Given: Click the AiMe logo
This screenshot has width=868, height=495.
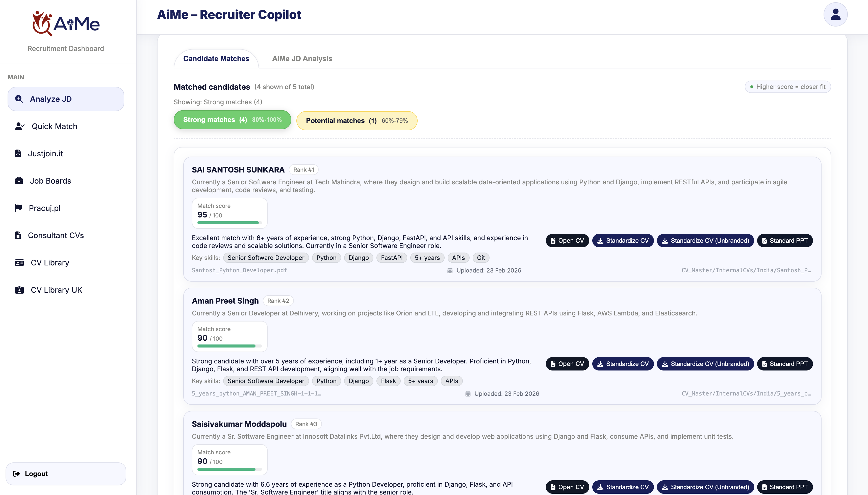Looking at the screenshot, I should point(66,23).
